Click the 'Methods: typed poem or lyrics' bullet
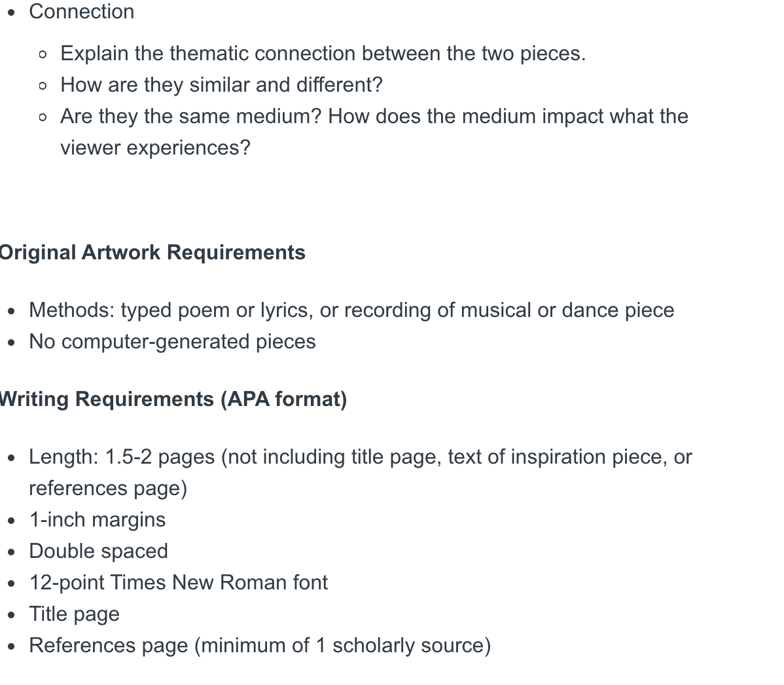Viewport: 784px width, 685px height. [x=351, y=310]
